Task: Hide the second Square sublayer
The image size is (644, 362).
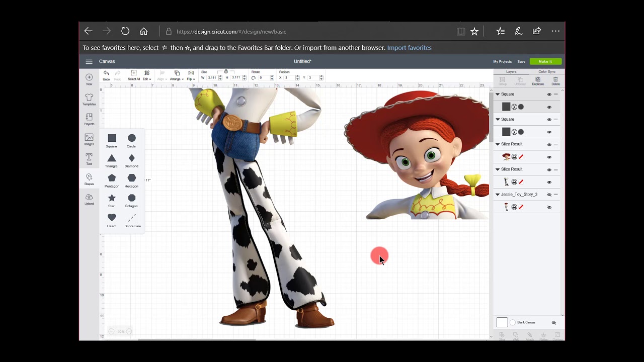Action: [x=549, y=132]
